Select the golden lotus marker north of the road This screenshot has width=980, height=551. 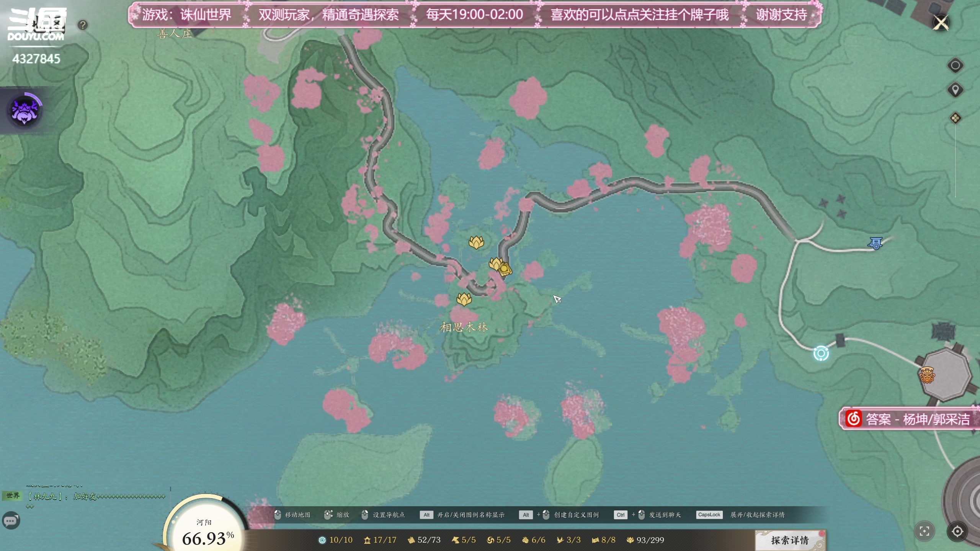tap(476, 242)
